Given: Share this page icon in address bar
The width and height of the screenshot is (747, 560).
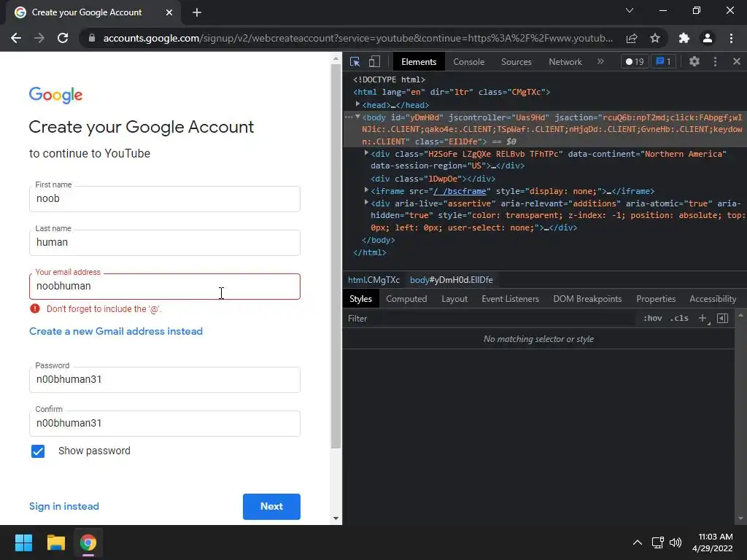Looking at the screenshot, I should [x=632, y=38].
